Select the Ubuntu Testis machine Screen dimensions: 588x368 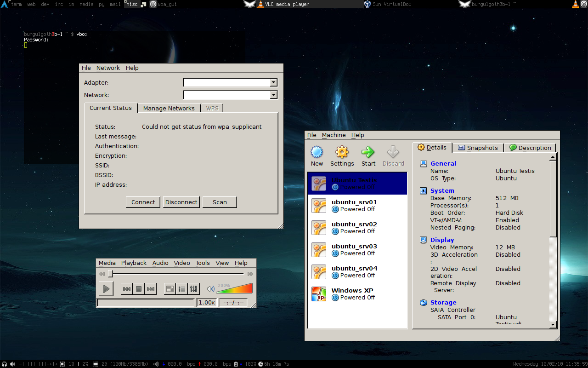pyautogui.click(x=357, y=184)
